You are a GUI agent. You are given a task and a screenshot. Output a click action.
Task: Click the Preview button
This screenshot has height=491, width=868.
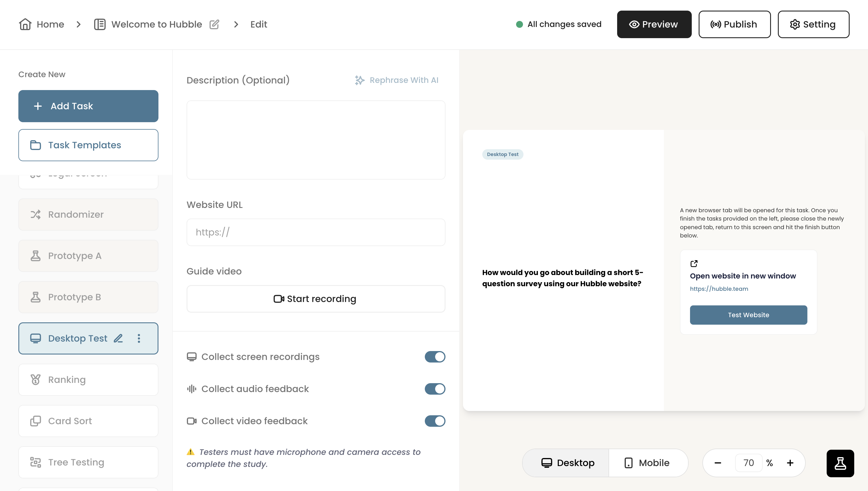click(x=654, y=24)
